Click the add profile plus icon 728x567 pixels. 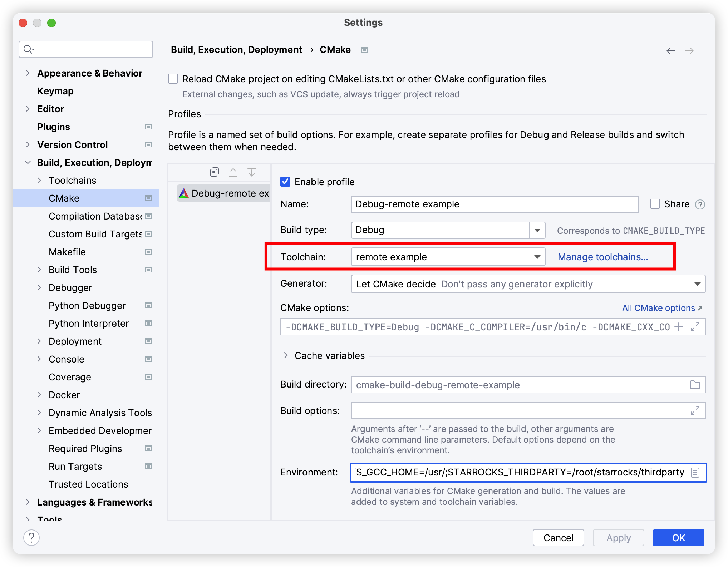coord(177,172)
